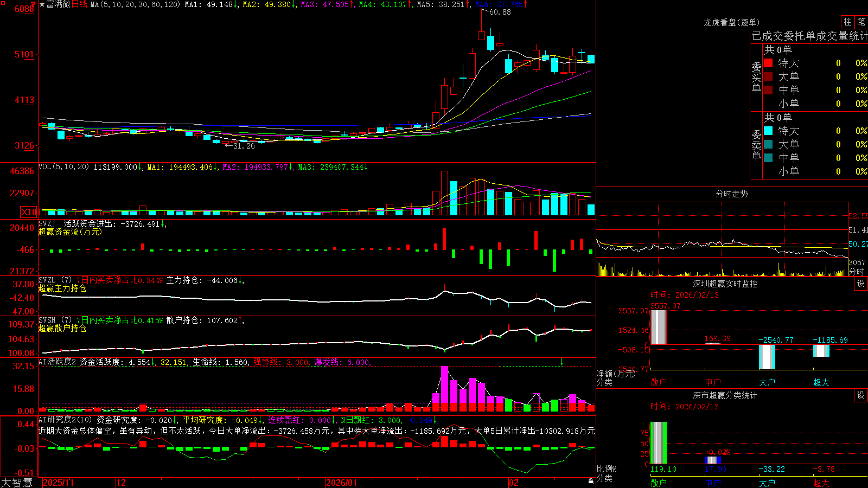Click the 02 month marker on timeline
This screenshot has width=868, height=488.
[514, 483]
